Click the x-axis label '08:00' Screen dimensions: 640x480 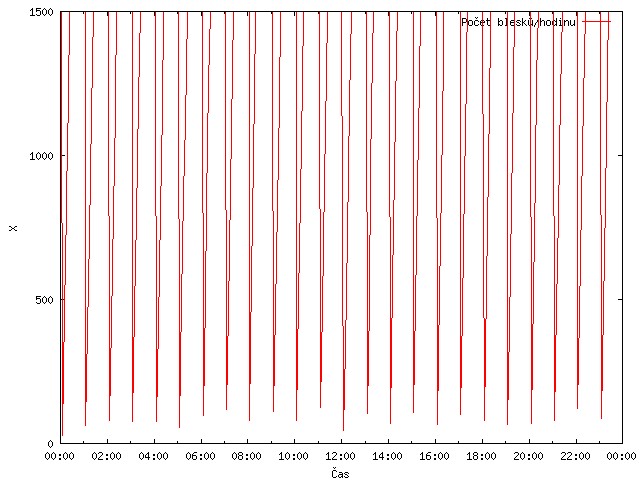pyautogui.click(x=247, y=456)
